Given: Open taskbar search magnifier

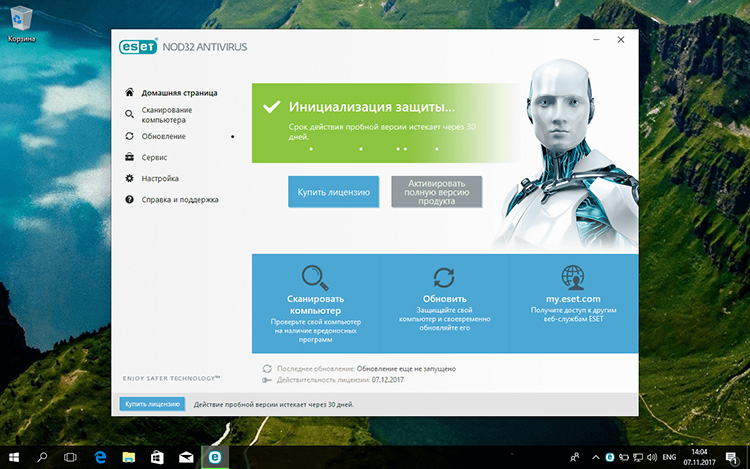Looking at the screenshot, I should [42, 458].
